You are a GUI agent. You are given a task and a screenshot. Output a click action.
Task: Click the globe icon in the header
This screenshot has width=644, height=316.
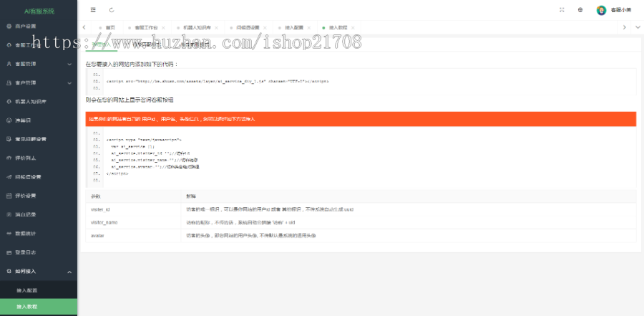point(580,10)
